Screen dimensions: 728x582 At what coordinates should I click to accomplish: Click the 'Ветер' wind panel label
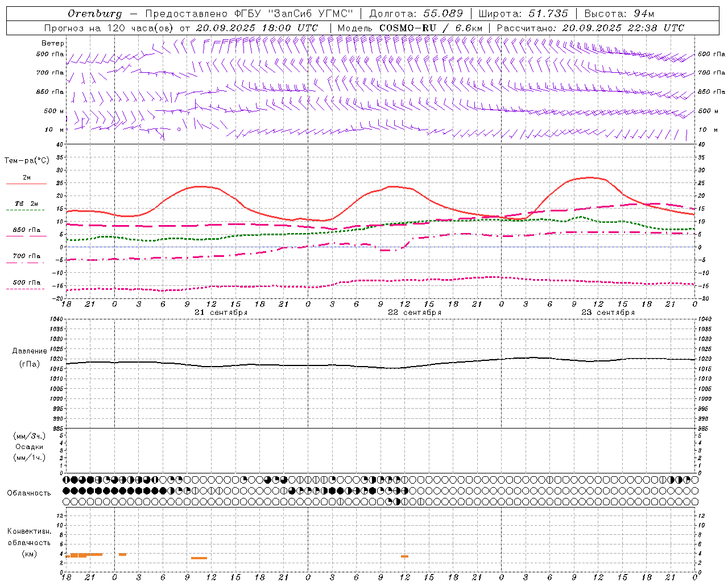click(53, 43)
